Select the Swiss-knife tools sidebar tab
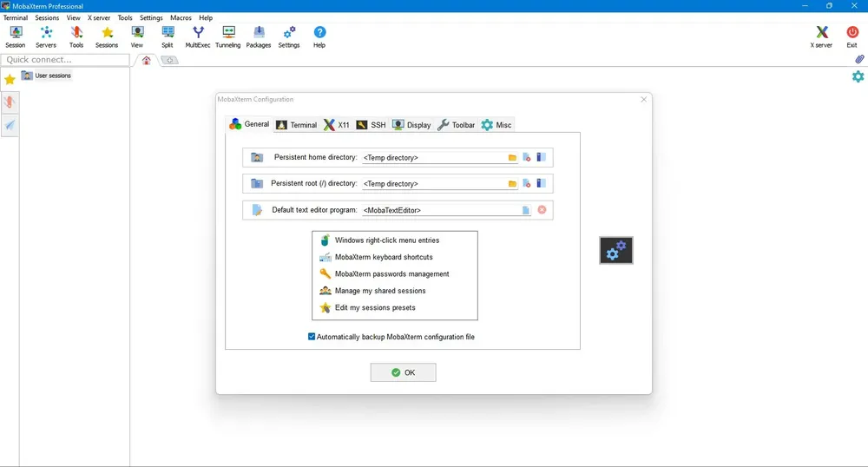Image resolution: width=868 pixels, height=467 pixels. coord(10,102)
